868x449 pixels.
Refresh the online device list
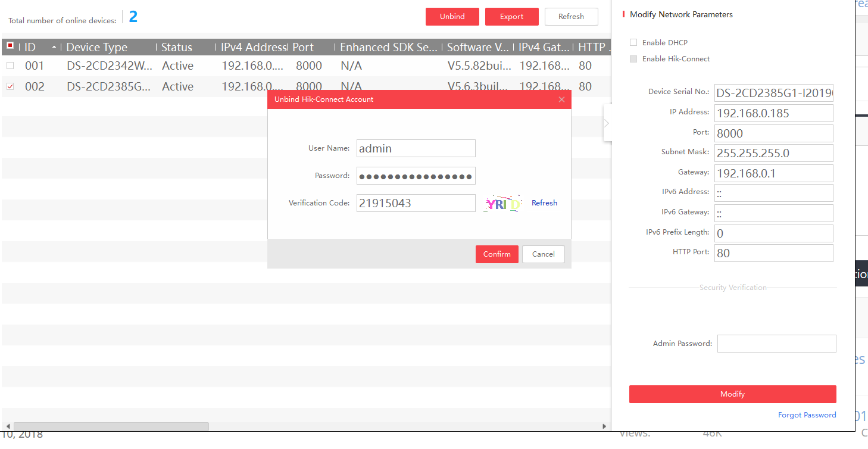coord(571,17)
